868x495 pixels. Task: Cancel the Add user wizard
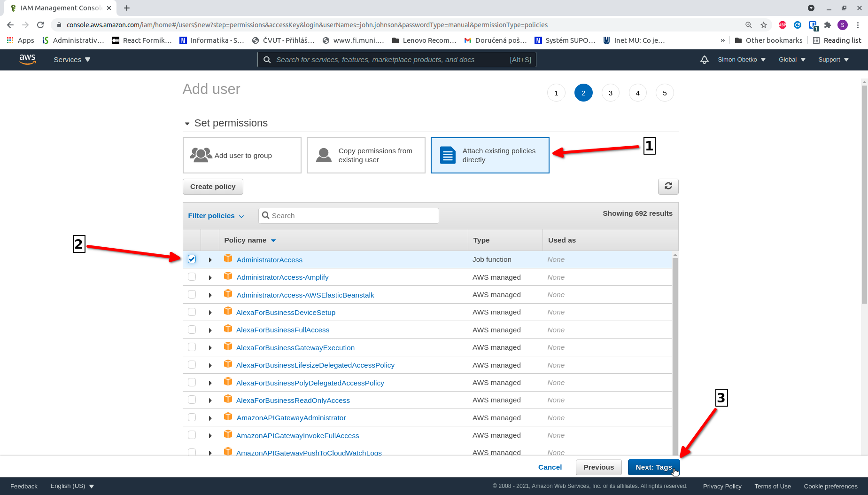tap(550, 467)
